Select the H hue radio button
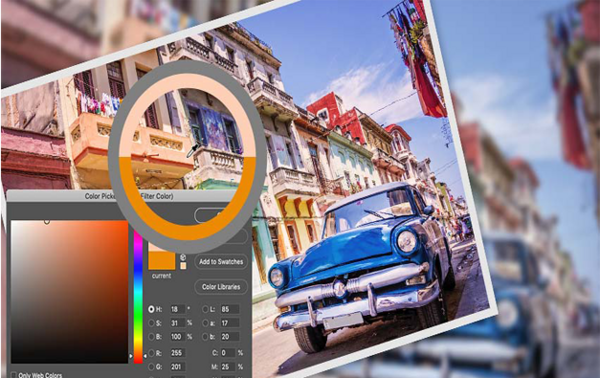 [151, 309]
